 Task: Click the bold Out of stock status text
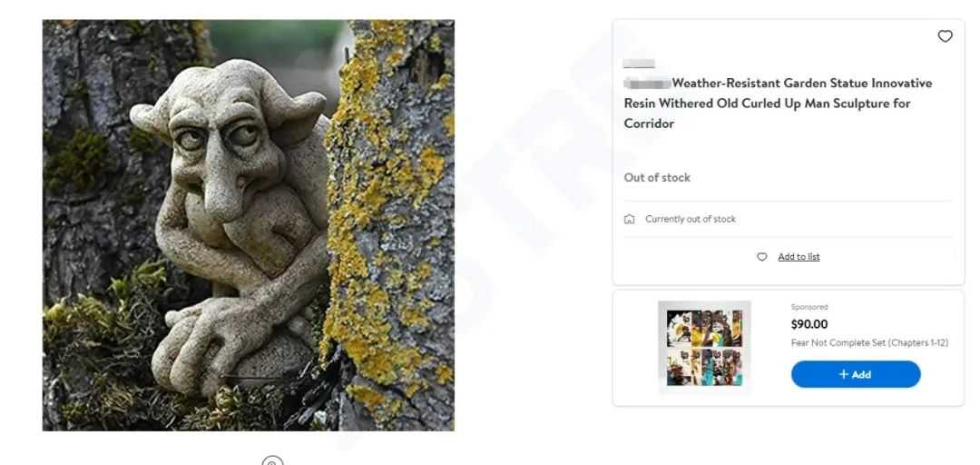click(657, 178)
